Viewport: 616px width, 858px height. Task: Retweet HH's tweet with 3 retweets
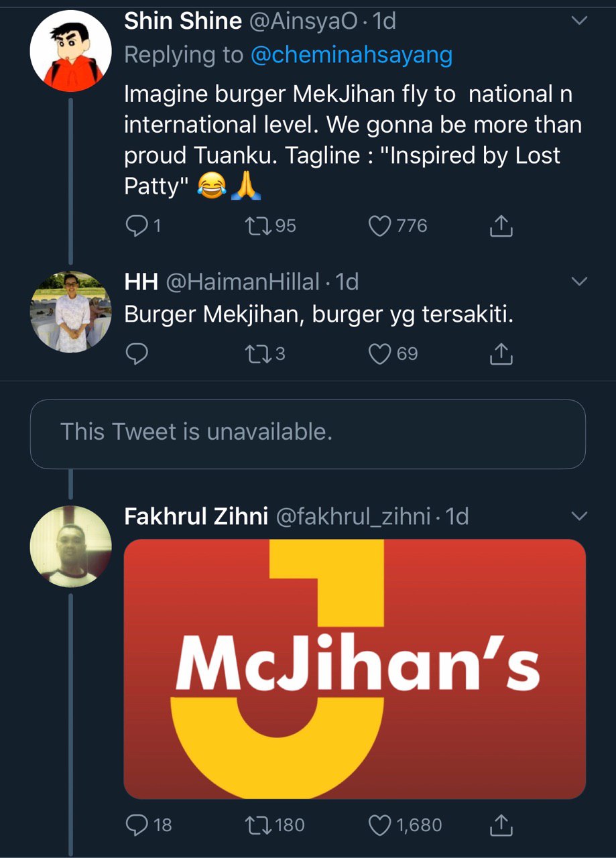(x=257, y=353)
